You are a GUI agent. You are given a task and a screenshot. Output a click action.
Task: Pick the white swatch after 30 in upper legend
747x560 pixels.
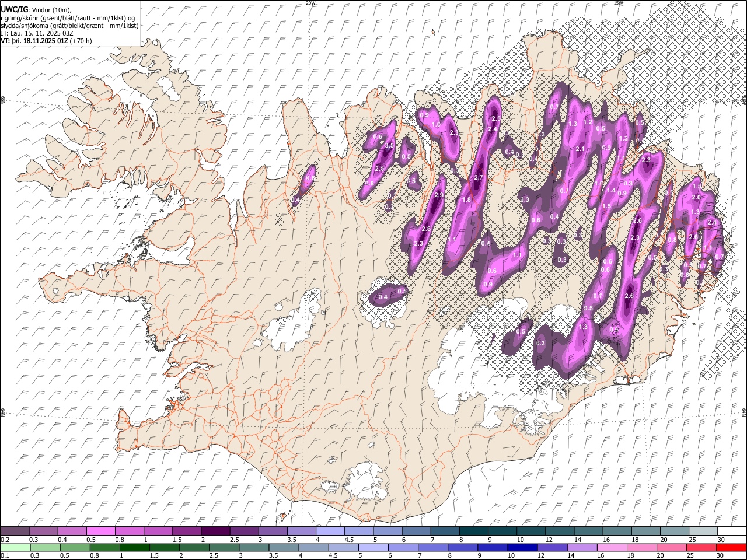pyautogui.click(x=732, y=531)
